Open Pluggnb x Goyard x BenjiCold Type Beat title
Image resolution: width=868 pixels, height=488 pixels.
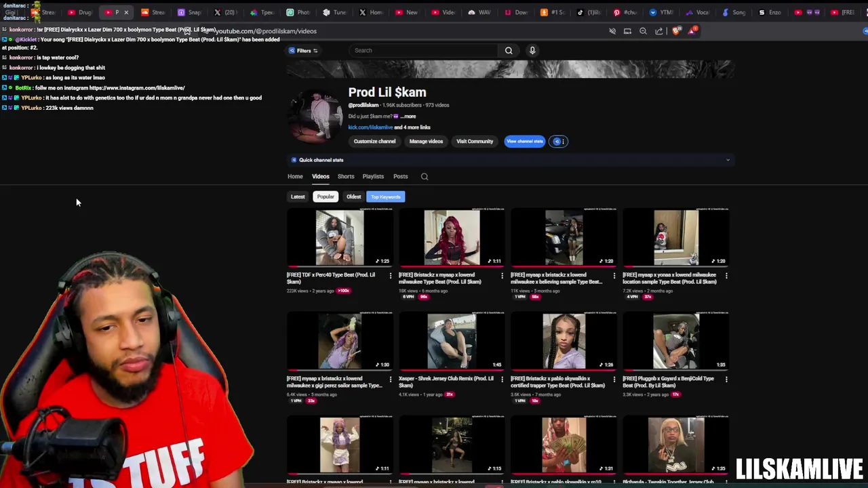tap(669, 382)
